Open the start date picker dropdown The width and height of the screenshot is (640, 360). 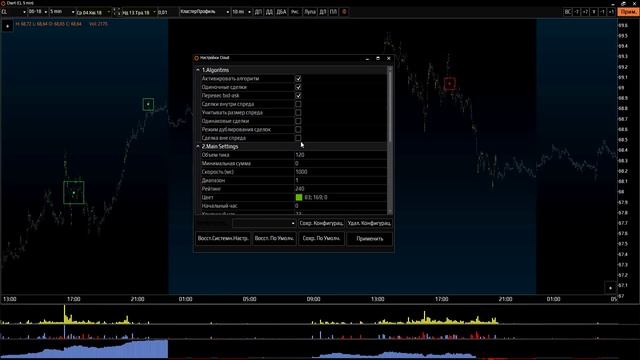pos(93,12)
